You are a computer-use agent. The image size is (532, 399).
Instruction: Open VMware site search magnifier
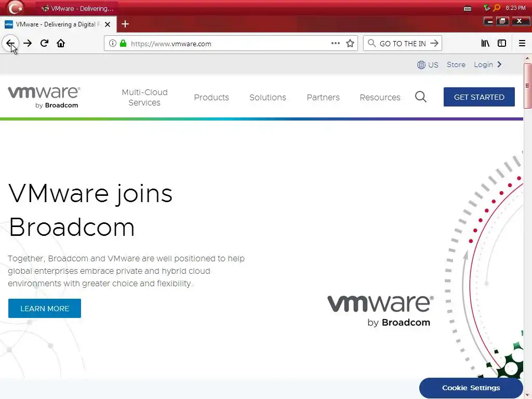click(x=421, y=97)
